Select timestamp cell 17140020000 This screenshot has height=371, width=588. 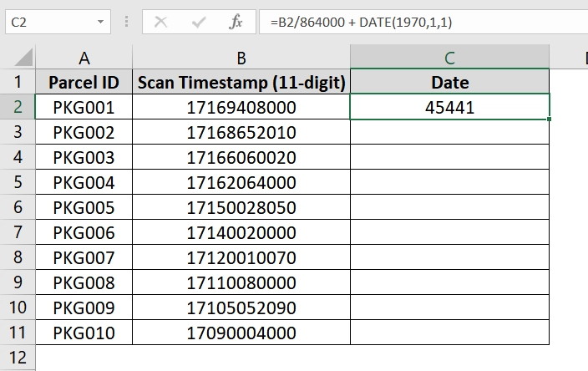pos(241,232)
